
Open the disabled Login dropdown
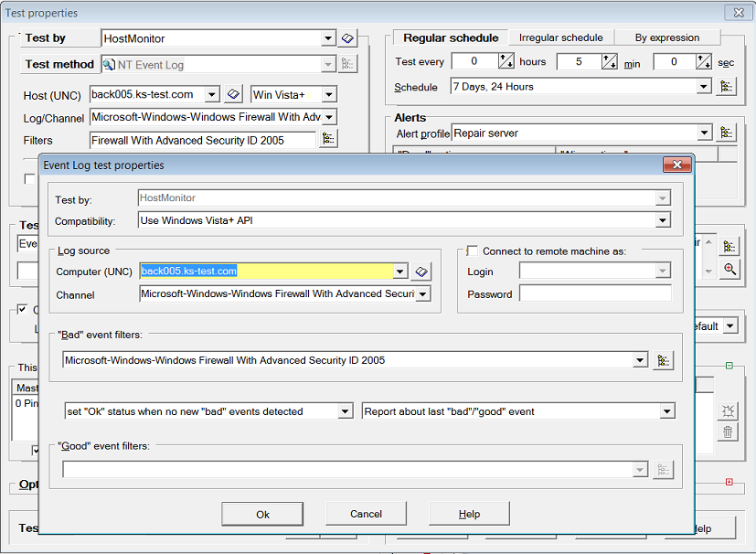tap(663, 272)
